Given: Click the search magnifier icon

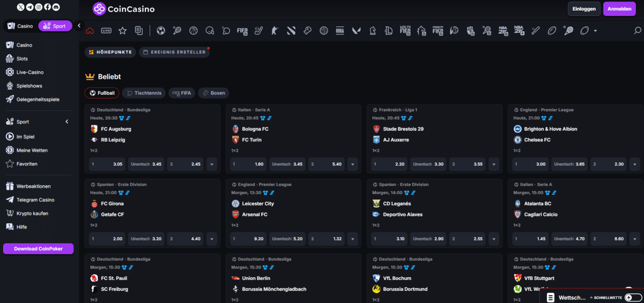Looking at the screenshot, I should 637,31.
